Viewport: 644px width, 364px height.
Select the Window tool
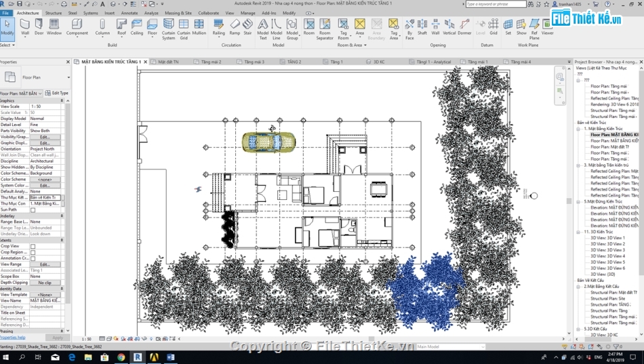(54, 27)
